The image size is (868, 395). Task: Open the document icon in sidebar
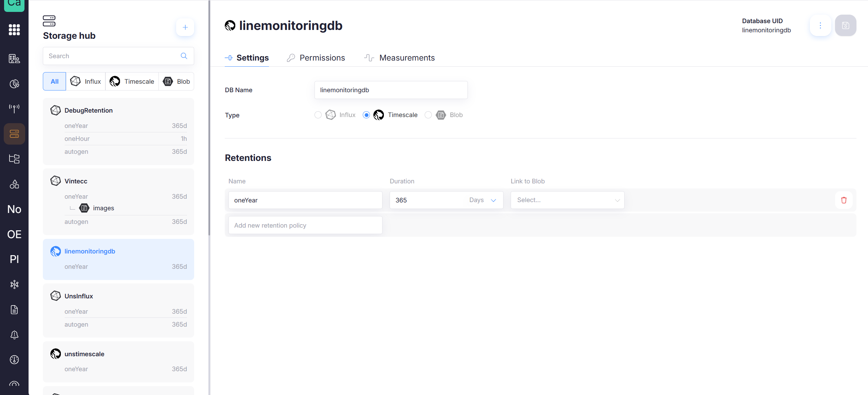[x=14, y=310]
